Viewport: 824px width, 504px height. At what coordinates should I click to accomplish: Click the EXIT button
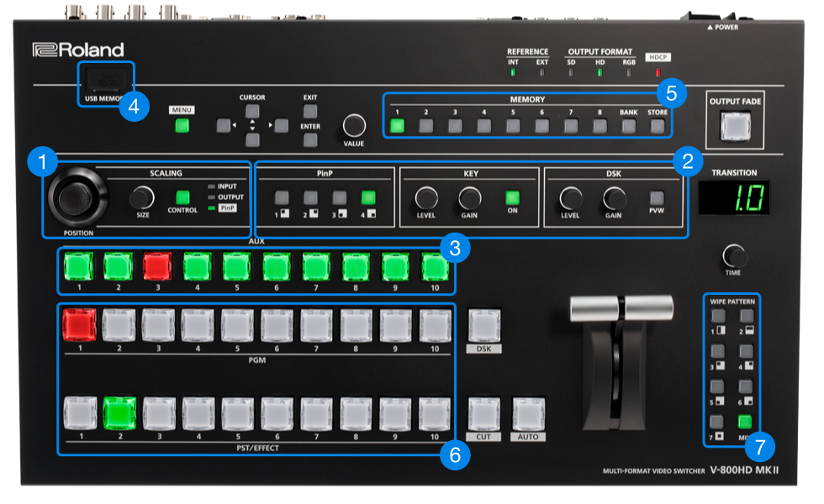click(310, 111)
